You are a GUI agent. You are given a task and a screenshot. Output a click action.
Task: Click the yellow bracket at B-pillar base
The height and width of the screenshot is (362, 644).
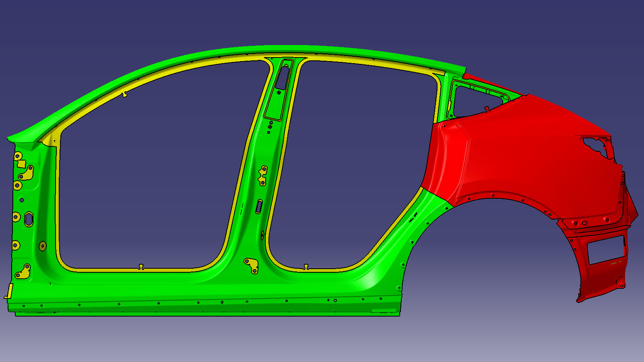[252, 265]
